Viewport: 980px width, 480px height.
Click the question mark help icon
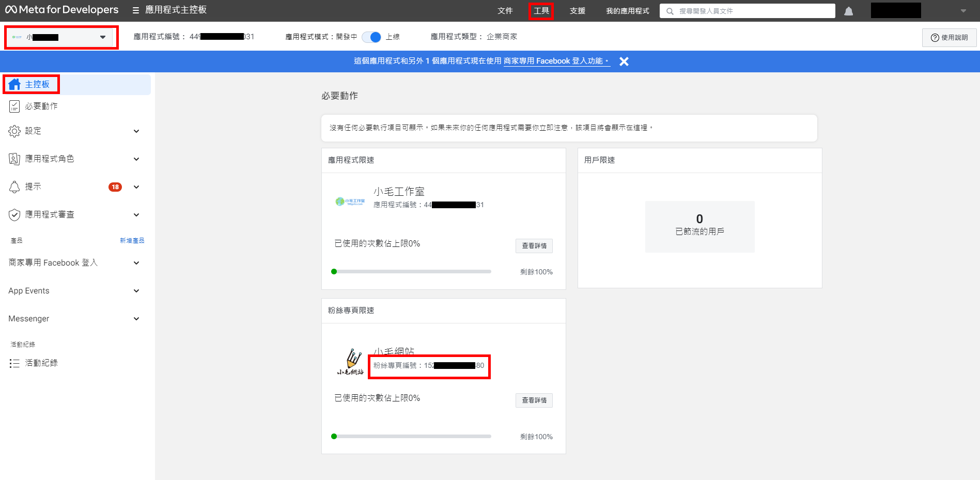[935, 38]
